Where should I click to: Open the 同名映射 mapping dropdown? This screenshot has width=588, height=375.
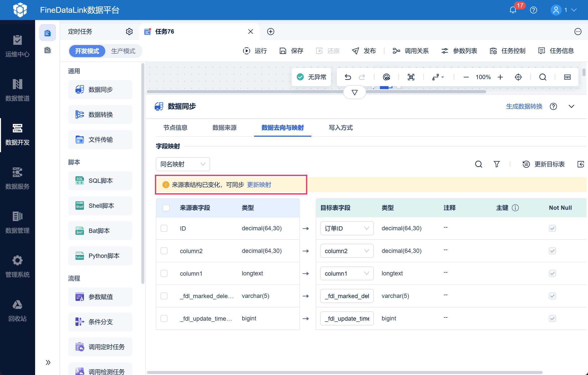(183, 164)
